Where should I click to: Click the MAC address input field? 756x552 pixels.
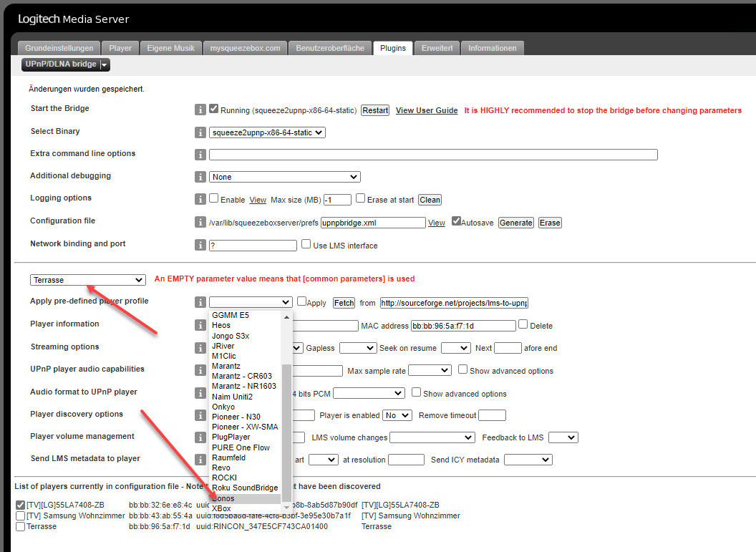coord(463,326)
